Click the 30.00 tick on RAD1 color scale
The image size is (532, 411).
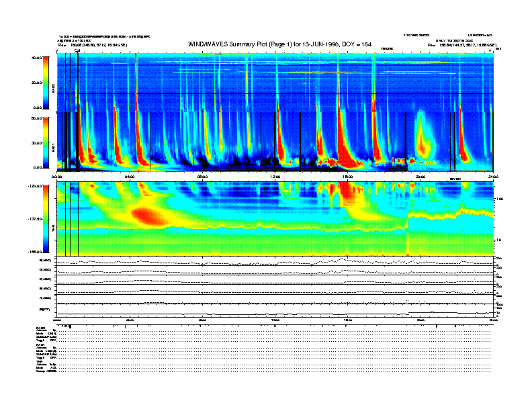tap(36, 143)
